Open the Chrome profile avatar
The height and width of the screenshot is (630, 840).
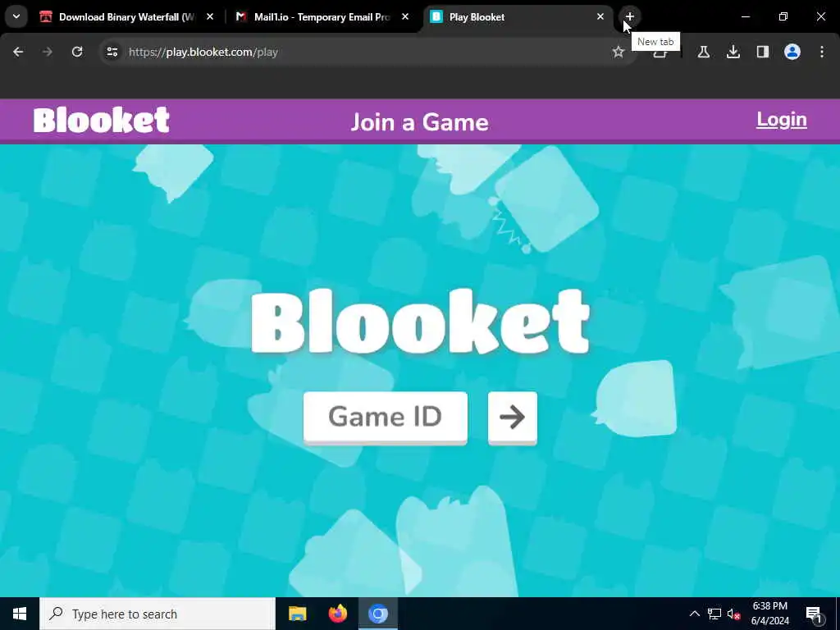click(792, 52)
